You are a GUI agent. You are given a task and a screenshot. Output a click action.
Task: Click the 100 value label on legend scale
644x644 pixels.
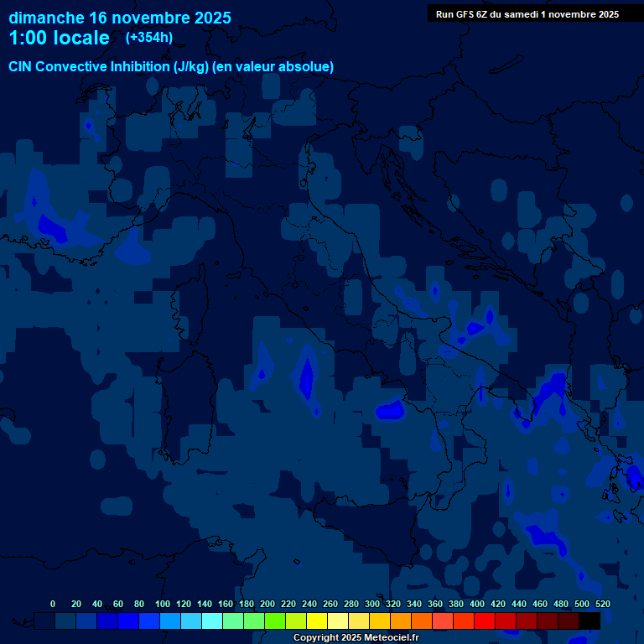pyautogui.click(x=163, y=604)
